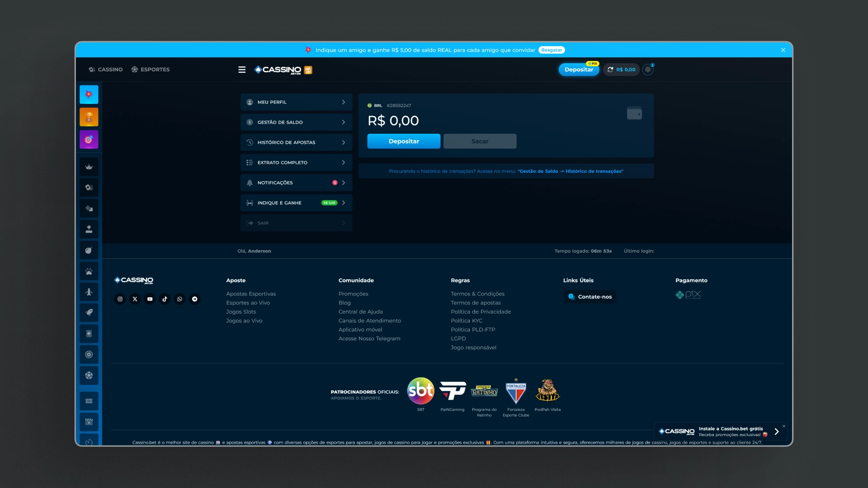Screen dimensions: 868x488
Task: Open Cassino Instagram profile icon
Action: point(120,299)
